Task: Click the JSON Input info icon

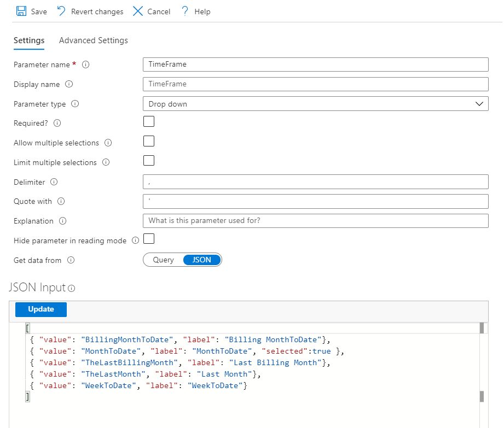Action: pos(72,288)
